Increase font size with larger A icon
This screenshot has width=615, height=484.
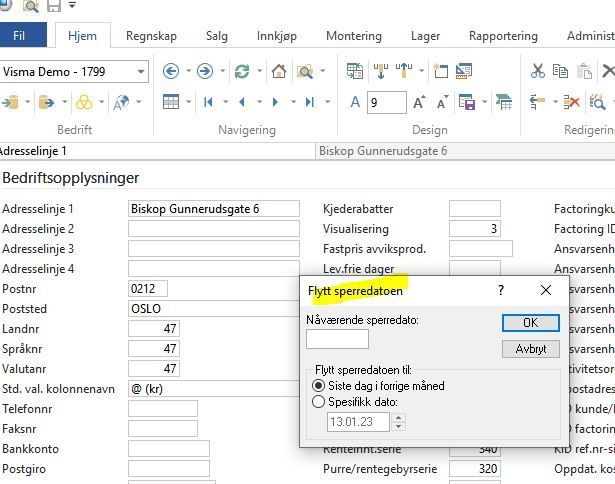(419, 102)
